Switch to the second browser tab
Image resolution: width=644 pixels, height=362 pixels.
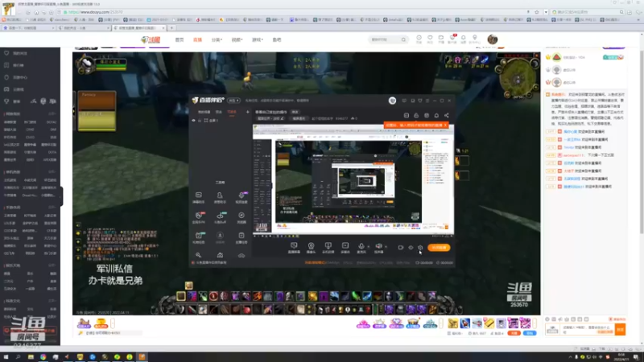click(84, 28)
